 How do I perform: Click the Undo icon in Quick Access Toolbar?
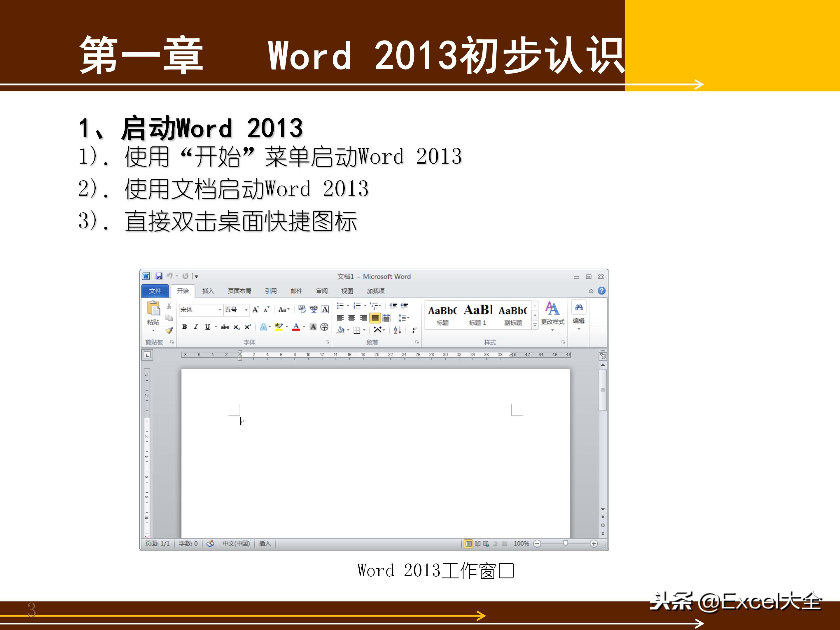(x=170, y=276)
